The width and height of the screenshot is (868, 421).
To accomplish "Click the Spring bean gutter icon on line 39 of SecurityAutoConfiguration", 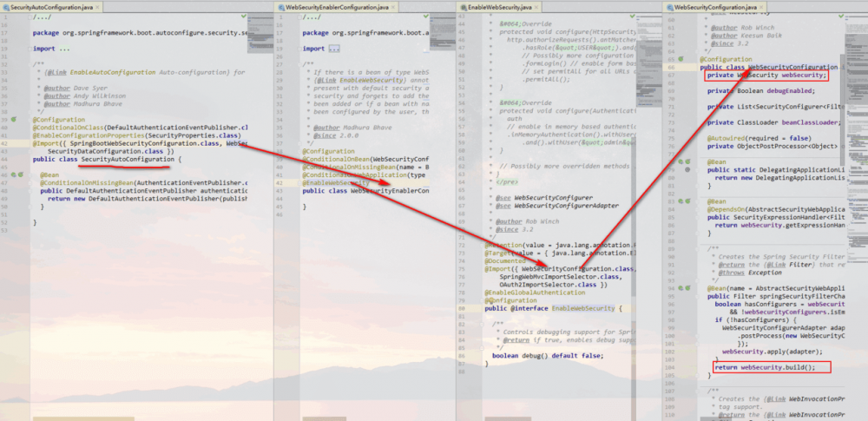I will pyautogui.click(x=15, y=120).
